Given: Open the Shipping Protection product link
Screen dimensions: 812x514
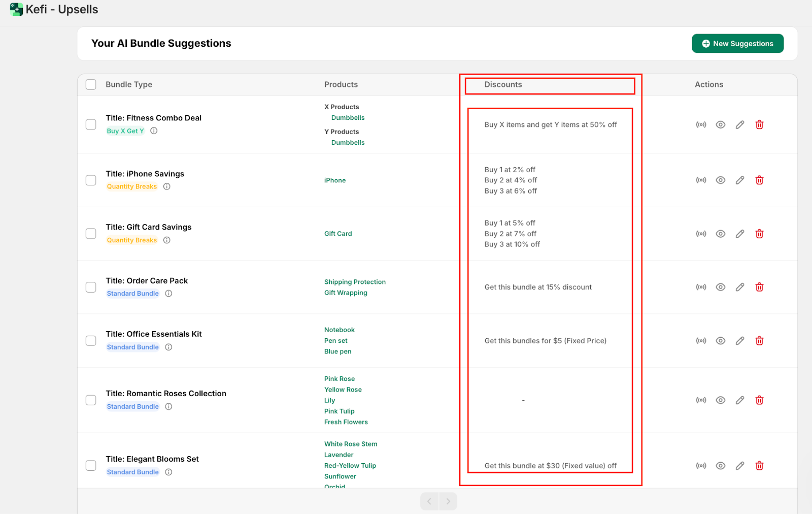Looking at the screenshot, I should [355, 282].
